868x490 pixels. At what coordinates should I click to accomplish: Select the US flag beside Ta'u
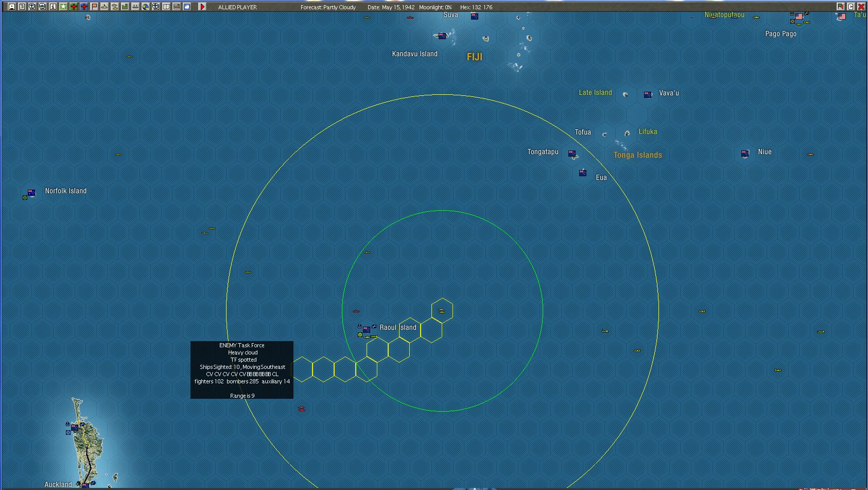pos(842,17)
